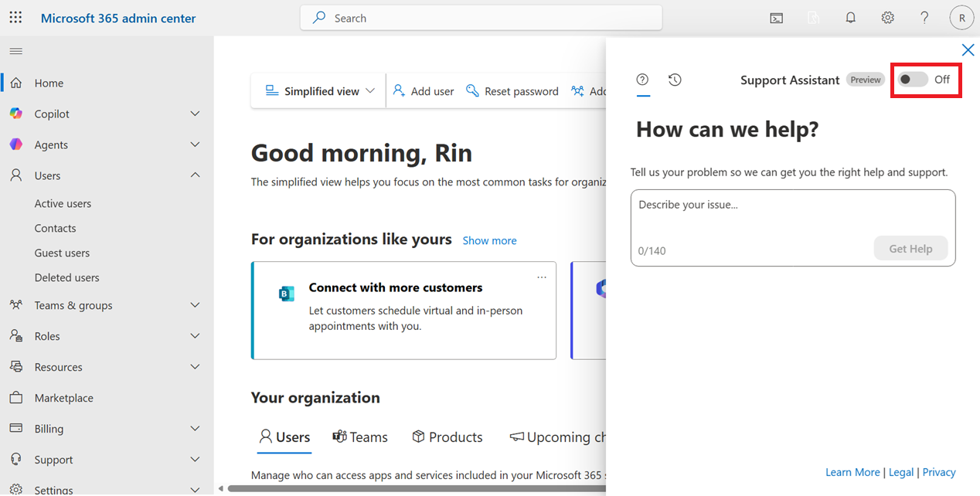Open the app launcher waffle icon
Viewport: 980px width, 496px height.
(15, 18)
